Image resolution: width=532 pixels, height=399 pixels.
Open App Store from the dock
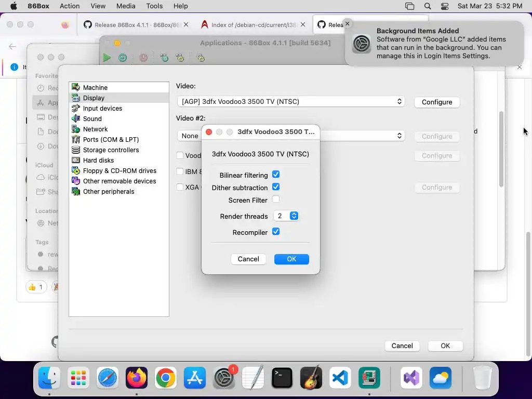click(195, 378)
